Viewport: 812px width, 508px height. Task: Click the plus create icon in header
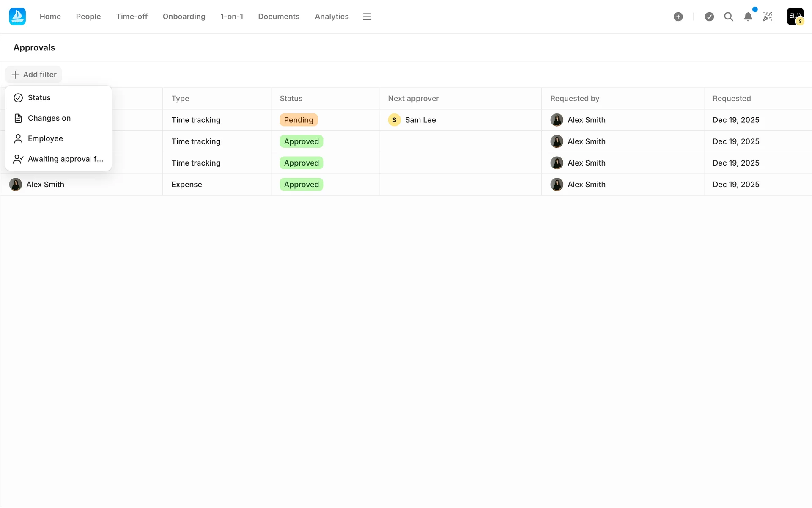point(678,17)
